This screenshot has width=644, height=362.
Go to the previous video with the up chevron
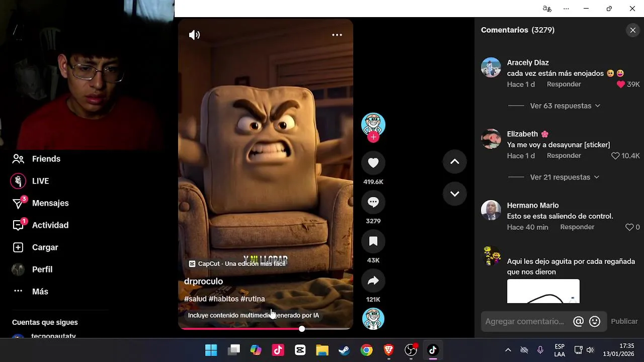click(455, 162)
